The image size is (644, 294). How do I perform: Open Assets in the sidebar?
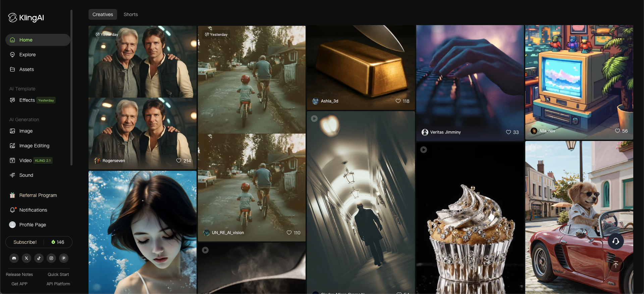pos(38,69)
